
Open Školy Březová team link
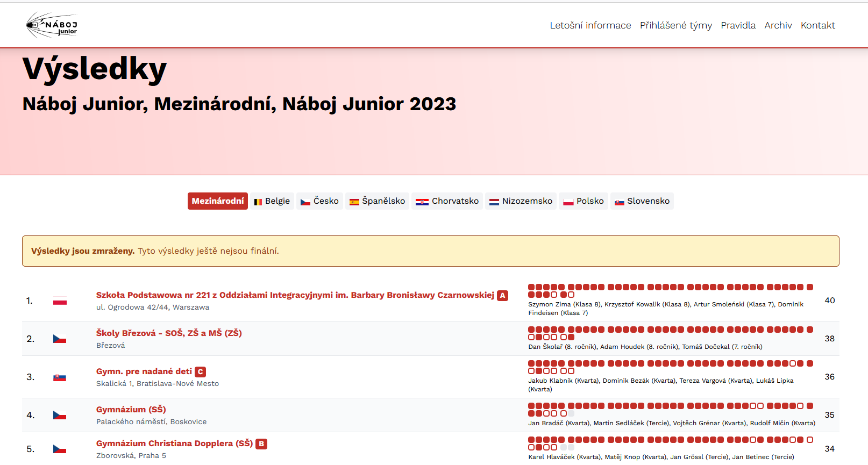[169, 333]
